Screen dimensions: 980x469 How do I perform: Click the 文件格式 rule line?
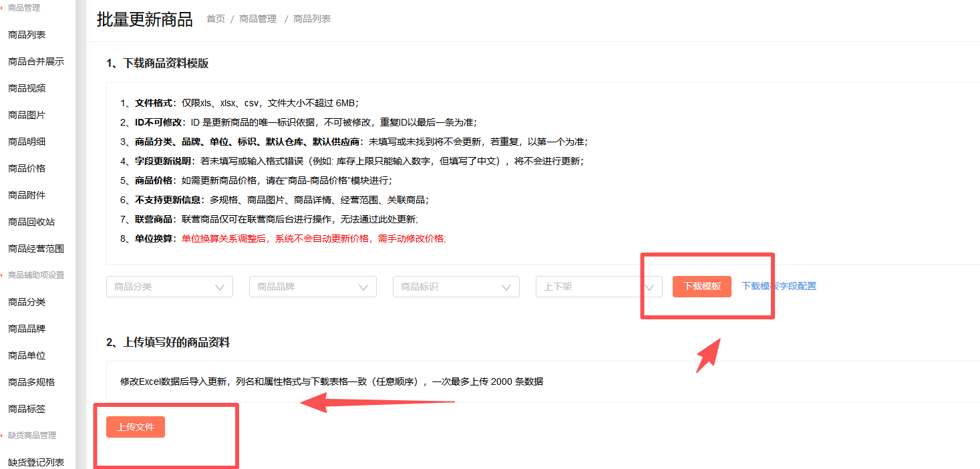pos(240,103)
